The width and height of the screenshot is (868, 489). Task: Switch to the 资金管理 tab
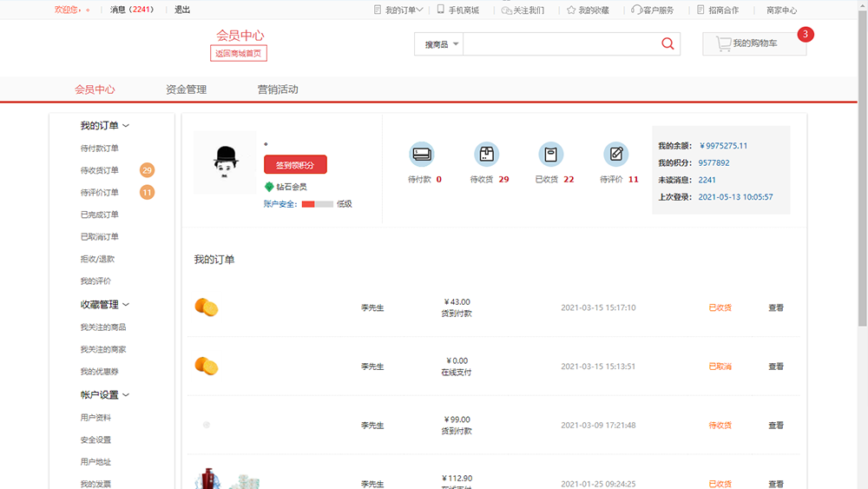[186, 89]
